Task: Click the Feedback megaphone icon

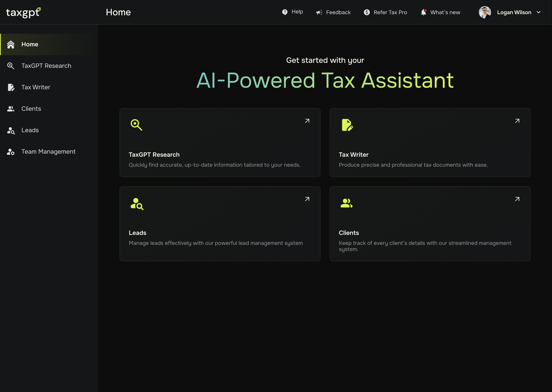Action: click(x=319, y=12)
